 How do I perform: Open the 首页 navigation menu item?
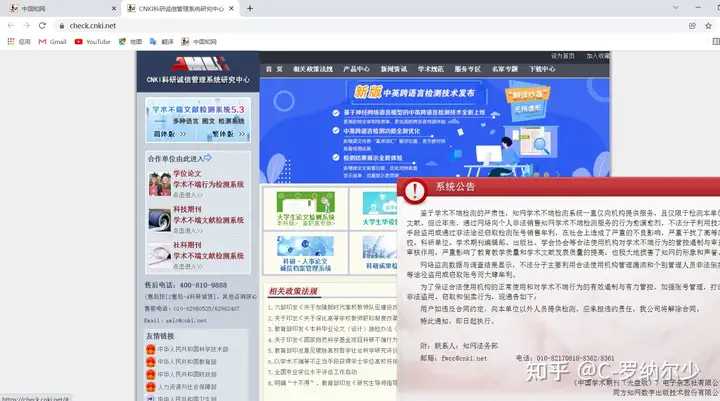point(274,69)
